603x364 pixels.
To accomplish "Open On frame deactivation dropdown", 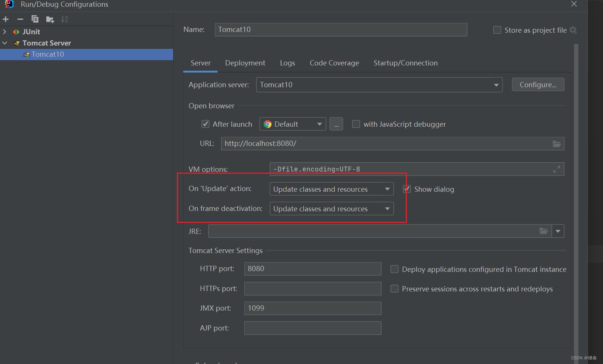I will (332, 209).
